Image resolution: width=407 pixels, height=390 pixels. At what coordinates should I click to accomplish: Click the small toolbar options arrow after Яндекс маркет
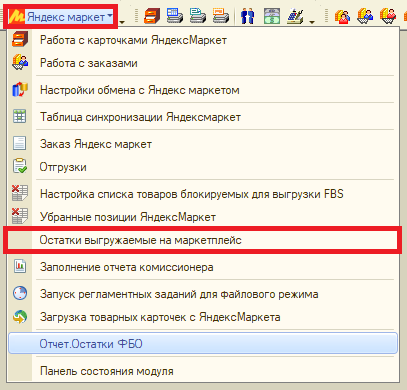[122, 22]
